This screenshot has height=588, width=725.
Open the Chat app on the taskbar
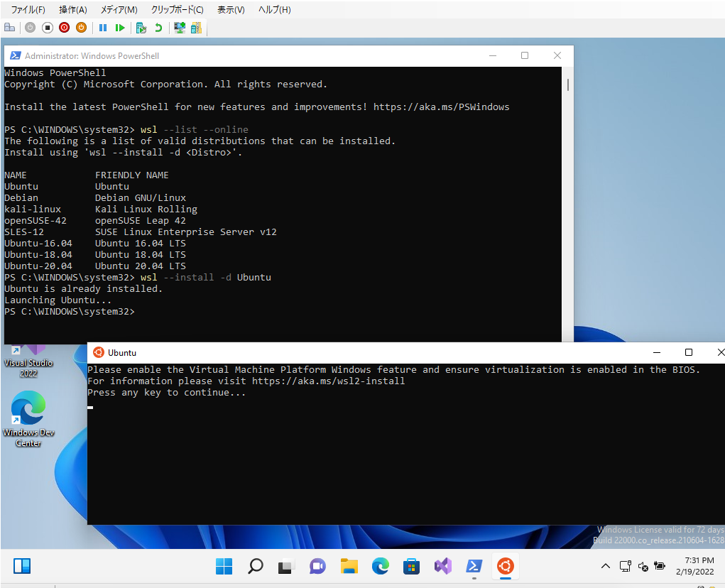pos(317,566)
